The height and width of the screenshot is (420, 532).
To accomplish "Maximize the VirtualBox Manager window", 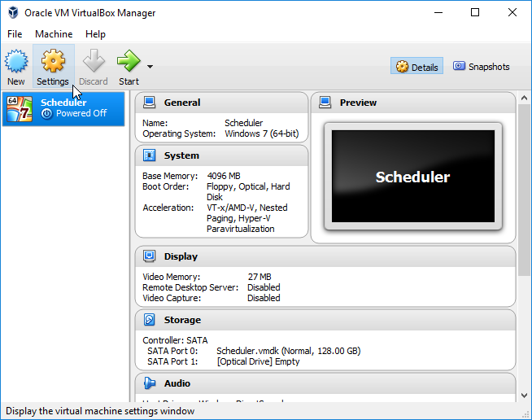I will [x=475, y=12].
